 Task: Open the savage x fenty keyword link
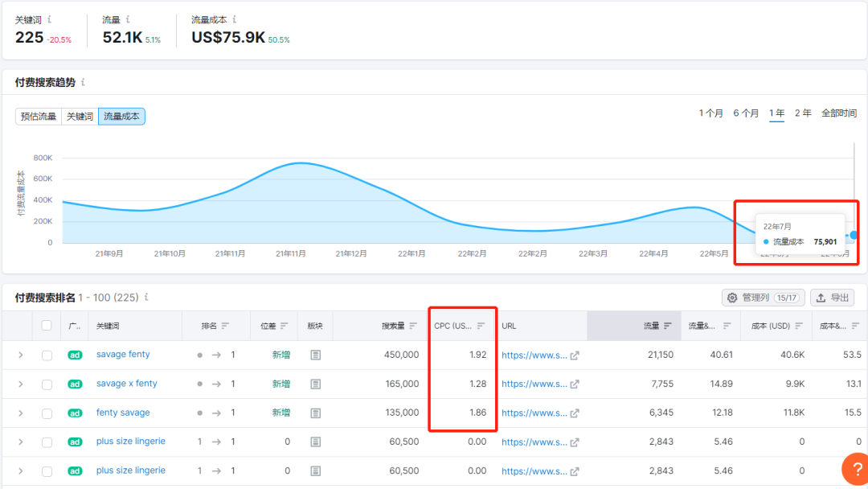pos(126,384)
